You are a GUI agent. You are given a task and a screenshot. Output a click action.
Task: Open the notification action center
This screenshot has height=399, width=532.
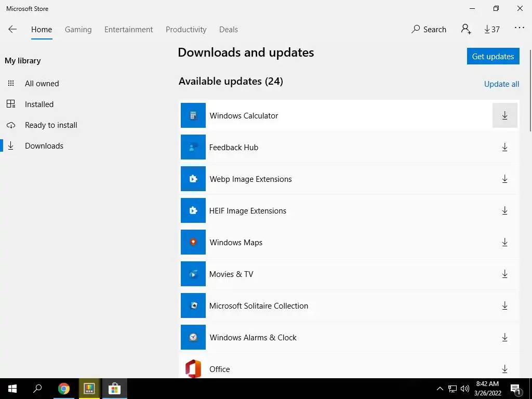coord(516,389)
